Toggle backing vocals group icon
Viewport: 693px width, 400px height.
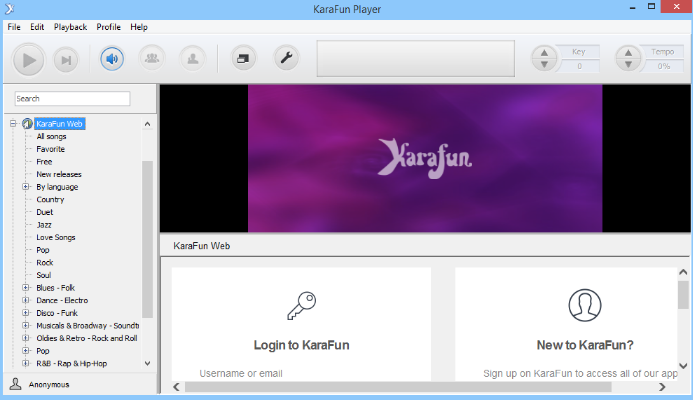click(151, 59)
